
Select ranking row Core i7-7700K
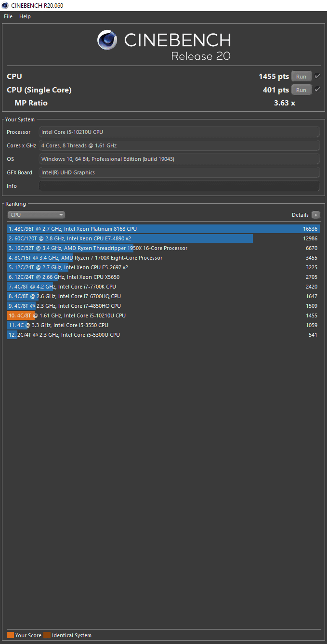click(163, 287)
